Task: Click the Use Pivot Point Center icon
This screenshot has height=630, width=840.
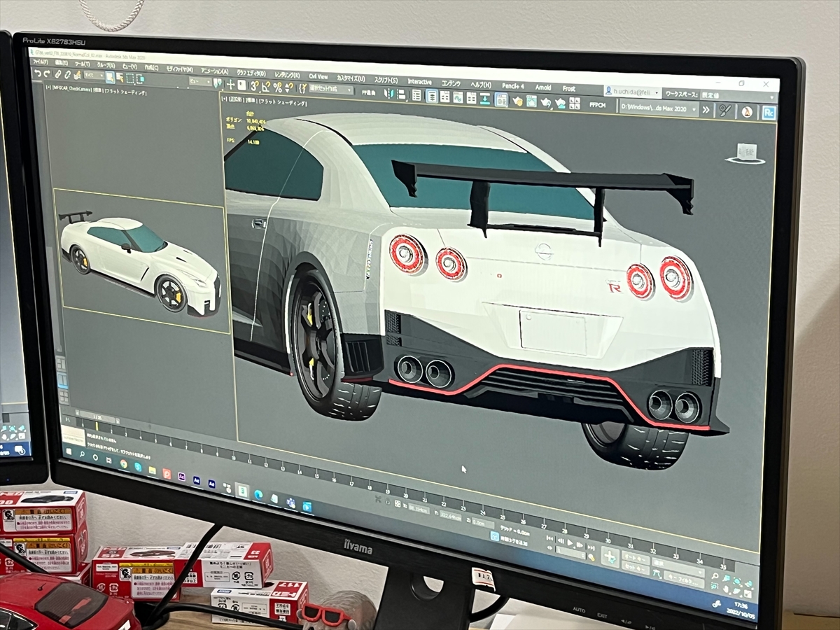Action: (217, 83)
